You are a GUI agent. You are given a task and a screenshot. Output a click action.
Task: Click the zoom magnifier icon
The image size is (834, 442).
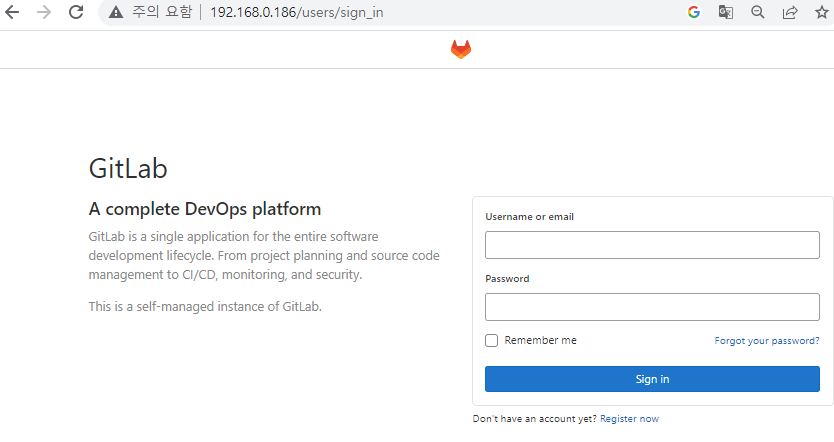757,12
